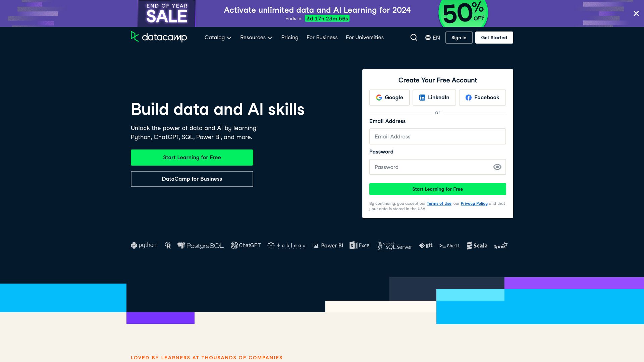Click the PostgreSQL logo
Viewport: 644px width, 362px height.
(x=200, y=245)
